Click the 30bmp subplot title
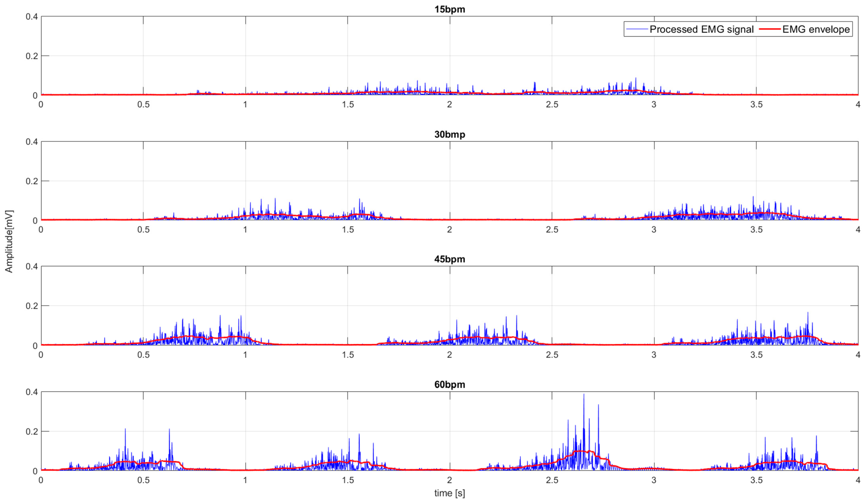 click(449, 134)
